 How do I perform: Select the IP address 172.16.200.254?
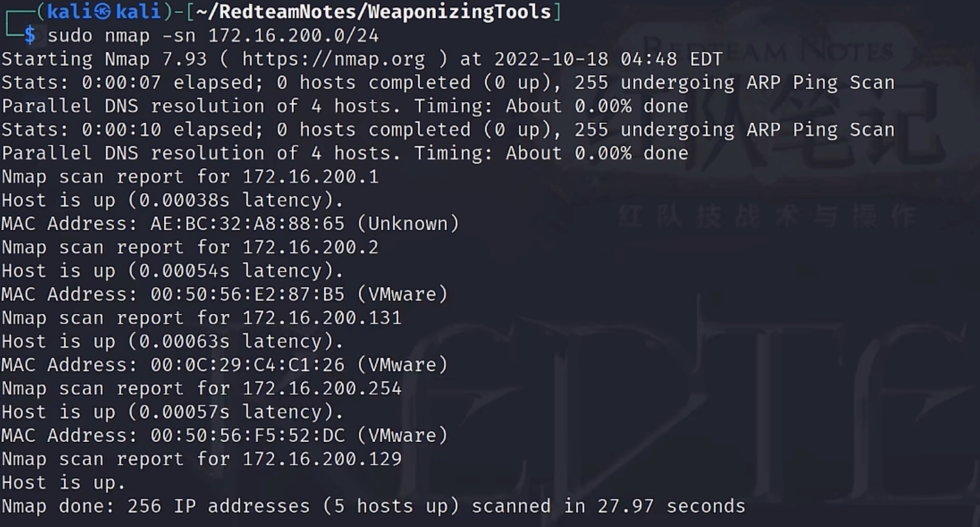322,389
